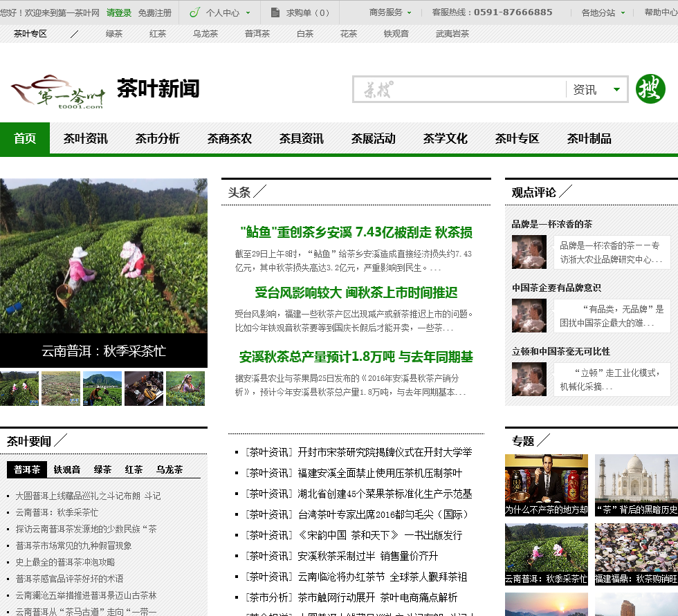Open article 史上最全的普洱茶冲泡攻略

click(65, 562)
